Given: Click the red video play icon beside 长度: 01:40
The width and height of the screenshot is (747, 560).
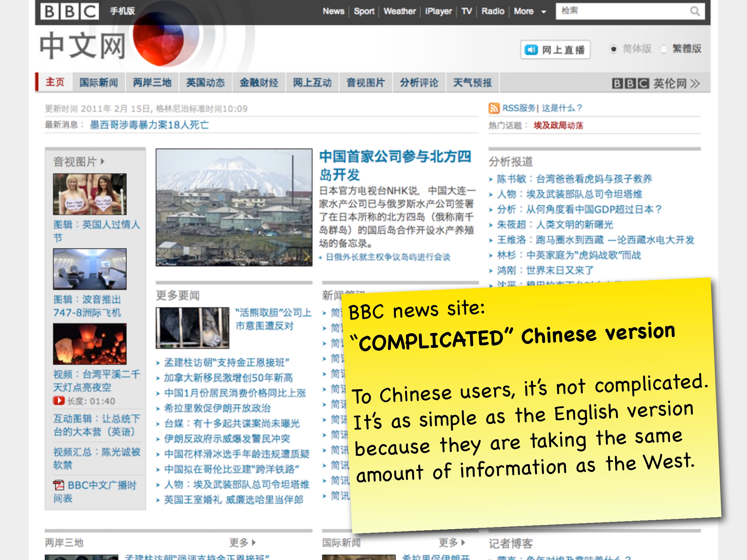Looking at the screenshot, I should (x=59, y=401).
